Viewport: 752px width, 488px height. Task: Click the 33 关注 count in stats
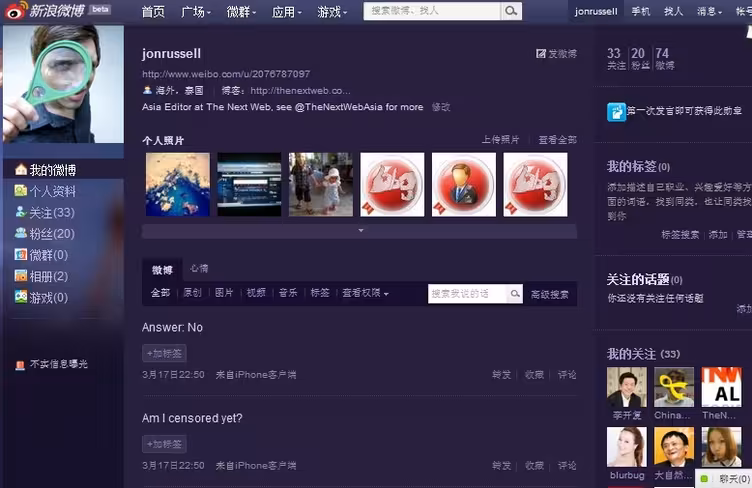point(616,58)
